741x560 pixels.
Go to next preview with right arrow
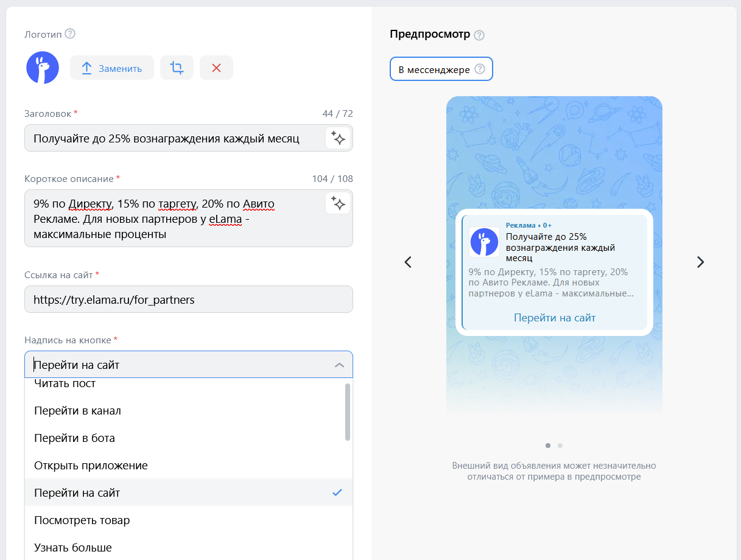[x=700, y=262]
